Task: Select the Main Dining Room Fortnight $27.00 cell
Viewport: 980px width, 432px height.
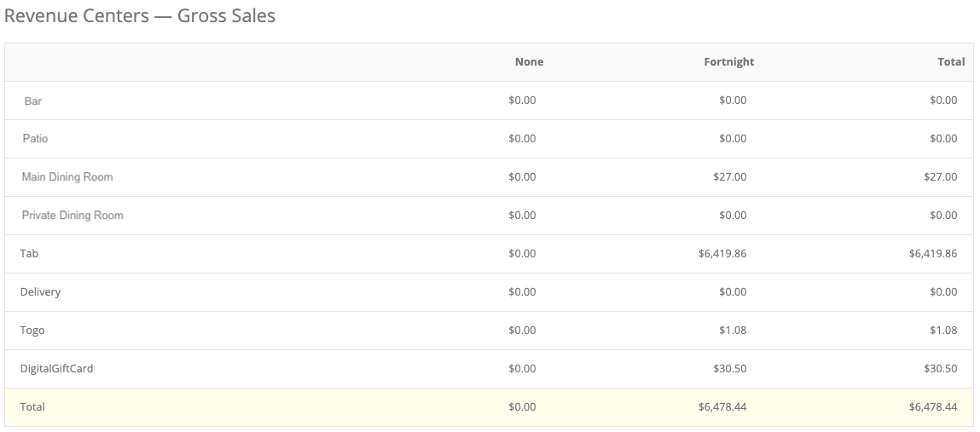Action: (x=729, y=177)
